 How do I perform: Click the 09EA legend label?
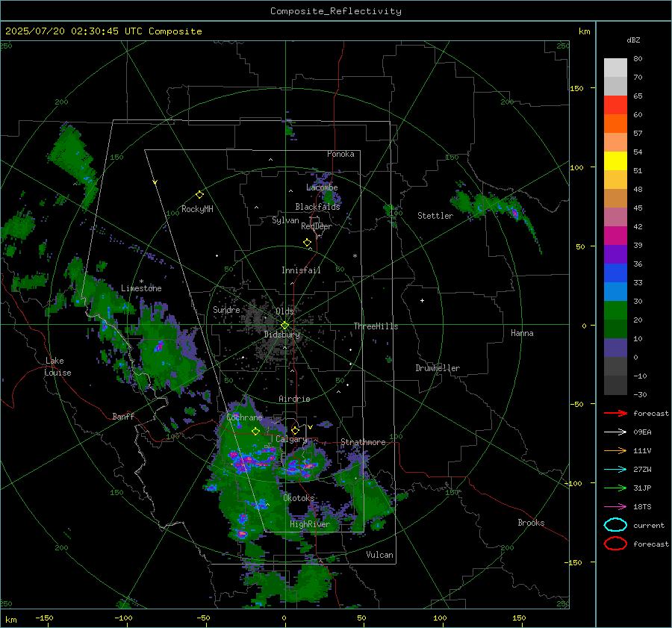click(642, 432)
